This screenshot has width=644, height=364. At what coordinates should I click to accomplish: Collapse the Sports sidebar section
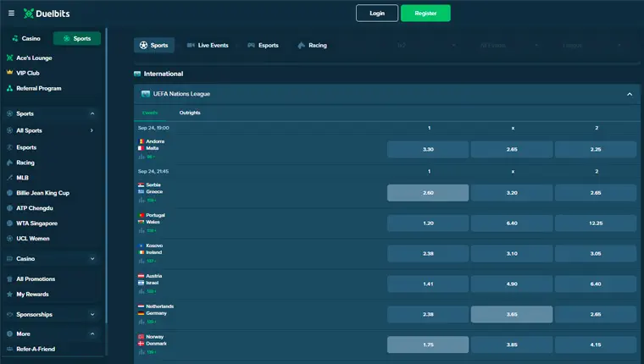[x=92, y=113]
